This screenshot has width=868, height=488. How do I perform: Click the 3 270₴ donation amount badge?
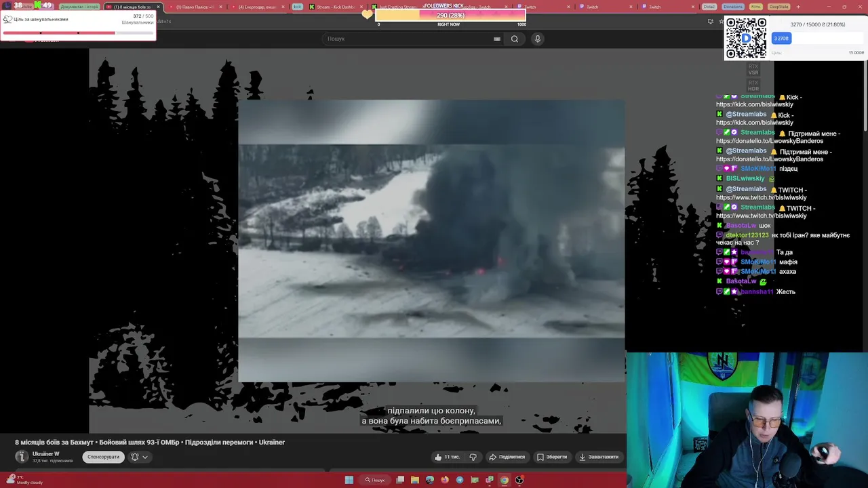(x=781, y=39)
